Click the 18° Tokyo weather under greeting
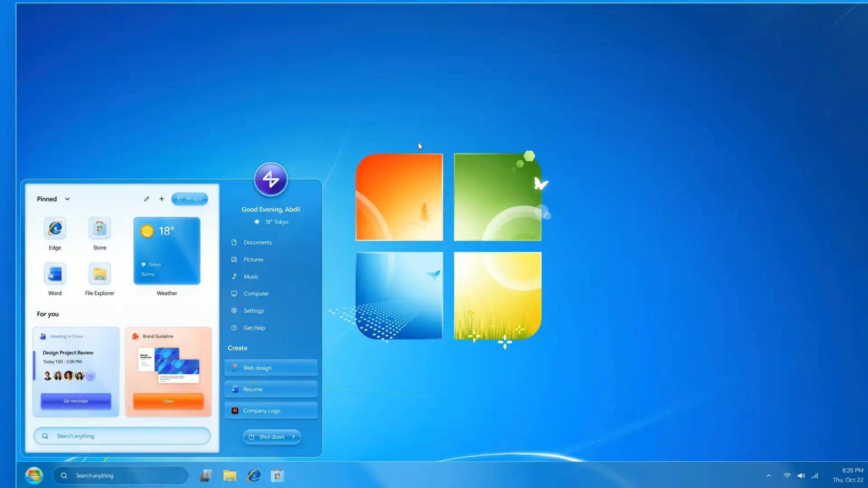The height and width of the screenshot is (488, 868). (x=271, y=222)
